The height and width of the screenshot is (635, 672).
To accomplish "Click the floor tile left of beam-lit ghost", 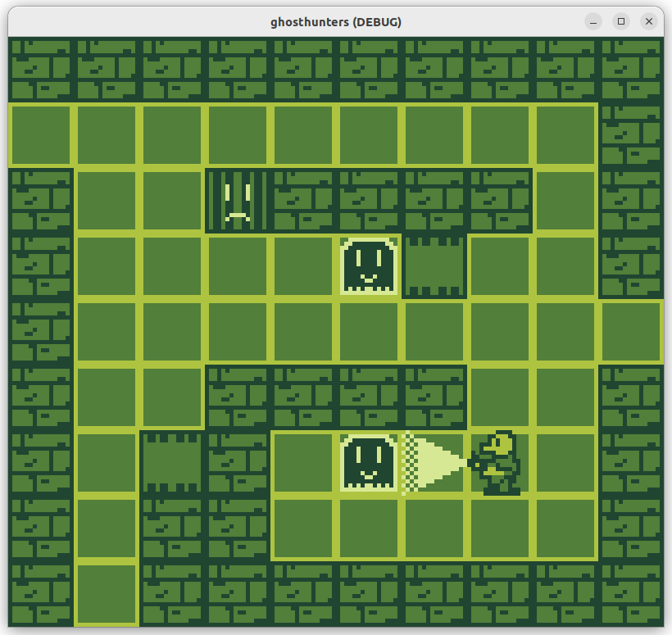I will (x=303, y=463).
